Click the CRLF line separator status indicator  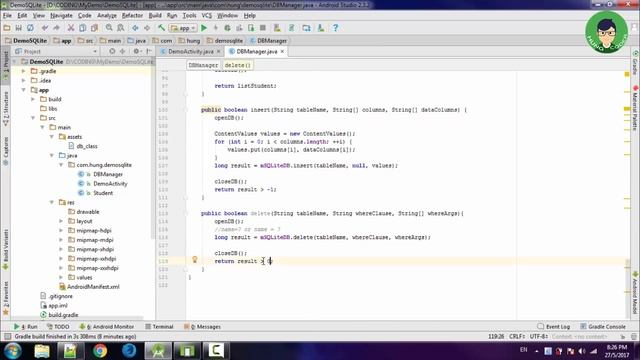click(517, 337)
